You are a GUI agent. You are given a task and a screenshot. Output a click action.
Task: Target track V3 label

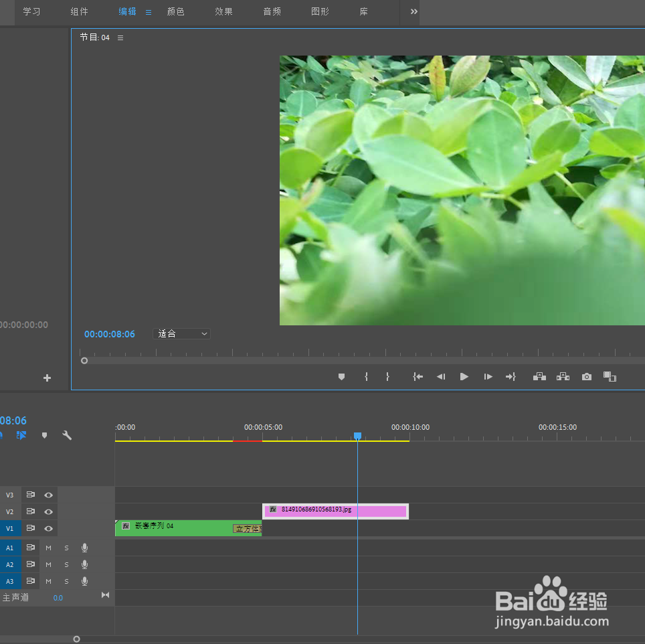(x=10, y=495)
